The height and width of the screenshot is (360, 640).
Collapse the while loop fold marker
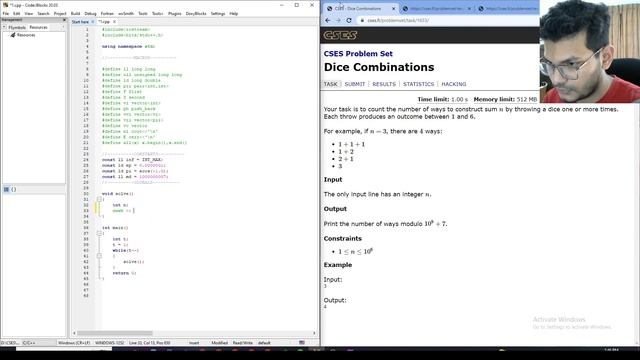point(99,256)
